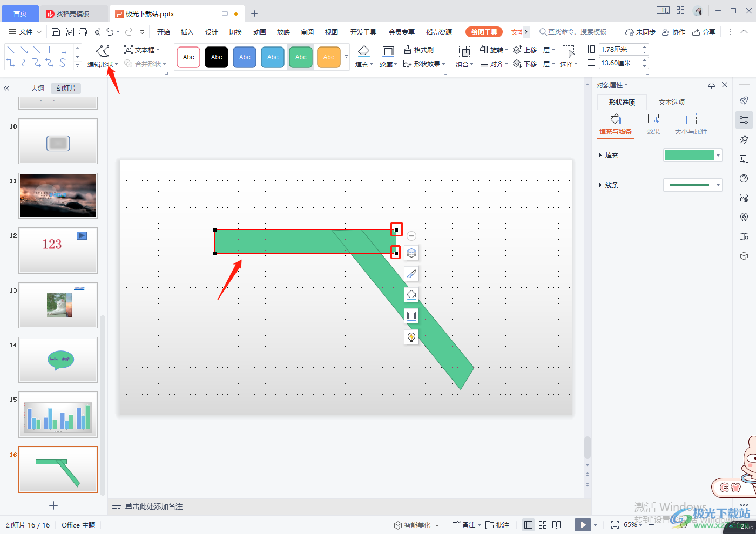The width and height of the screenshot is (756, 534).
Task: Open the 组合 group dropdown
Action: click(x=464, y=64)
